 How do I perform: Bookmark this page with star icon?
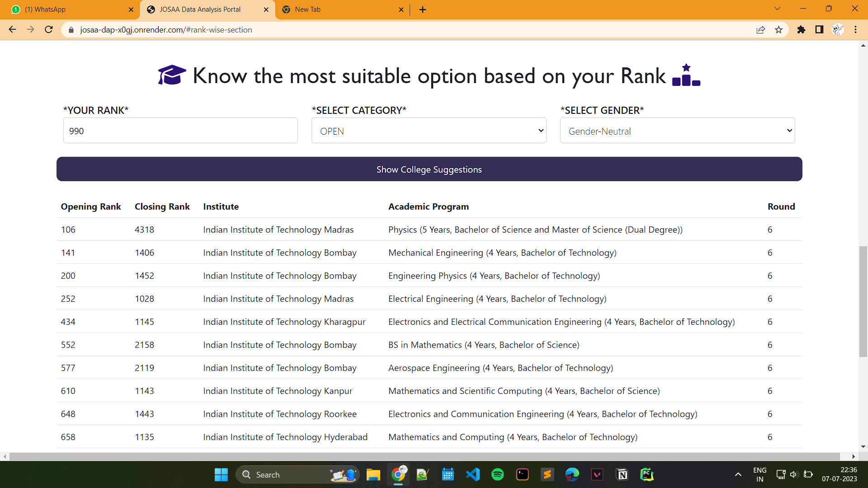click(778, 30)
